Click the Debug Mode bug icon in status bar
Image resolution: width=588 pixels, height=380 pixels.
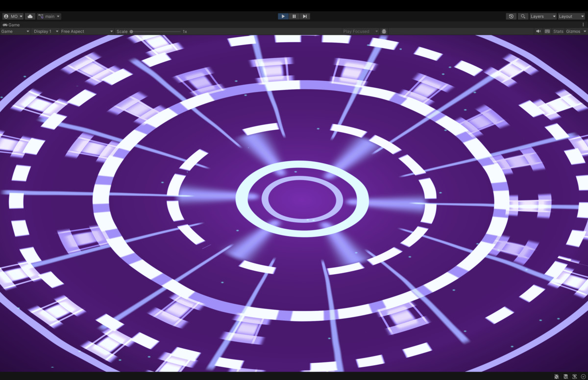coord(557,377)
